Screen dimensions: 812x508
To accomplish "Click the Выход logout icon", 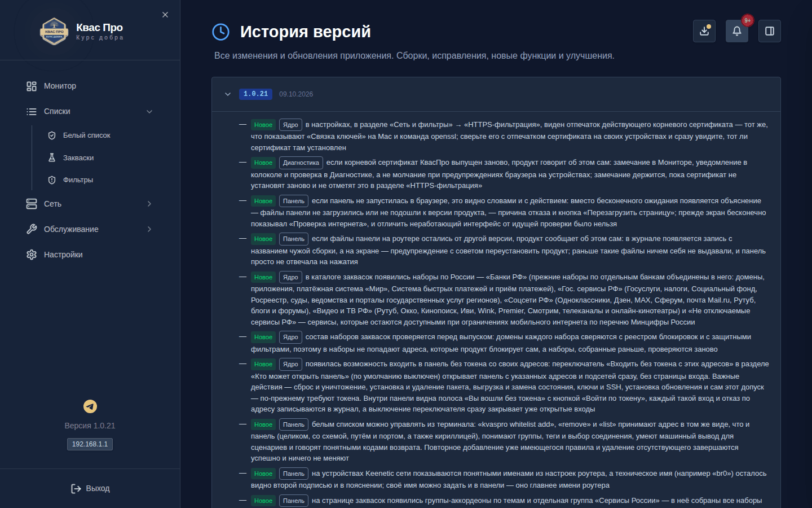I will click(76, 489).
